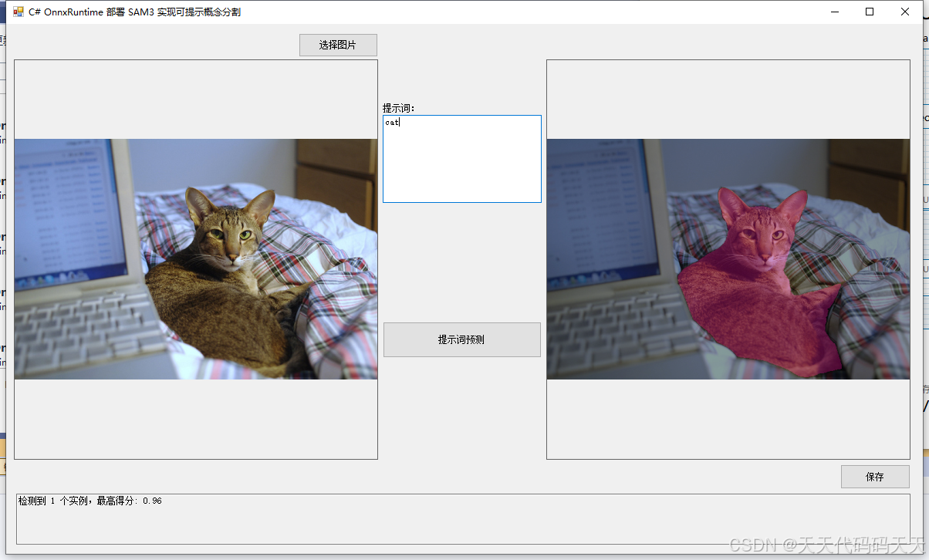Maximize the SAM3 window
929x560 pixels.
pos(870,12)
